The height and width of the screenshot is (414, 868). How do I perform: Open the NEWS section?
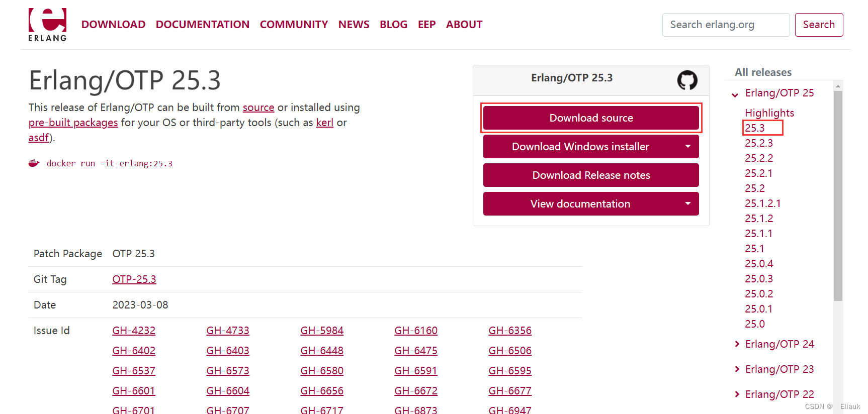click(354, 25)
